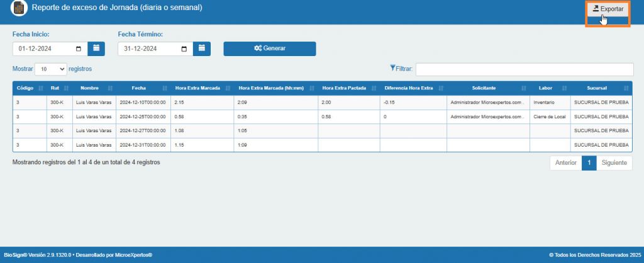Click the Exportar button
644x263 pixels.
pos(608,9)
